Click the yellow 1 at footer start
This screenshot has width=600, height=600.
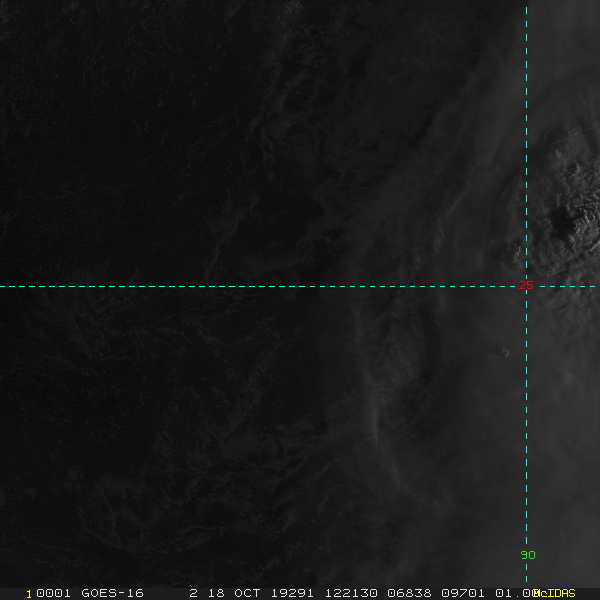[x=29, y=594]
